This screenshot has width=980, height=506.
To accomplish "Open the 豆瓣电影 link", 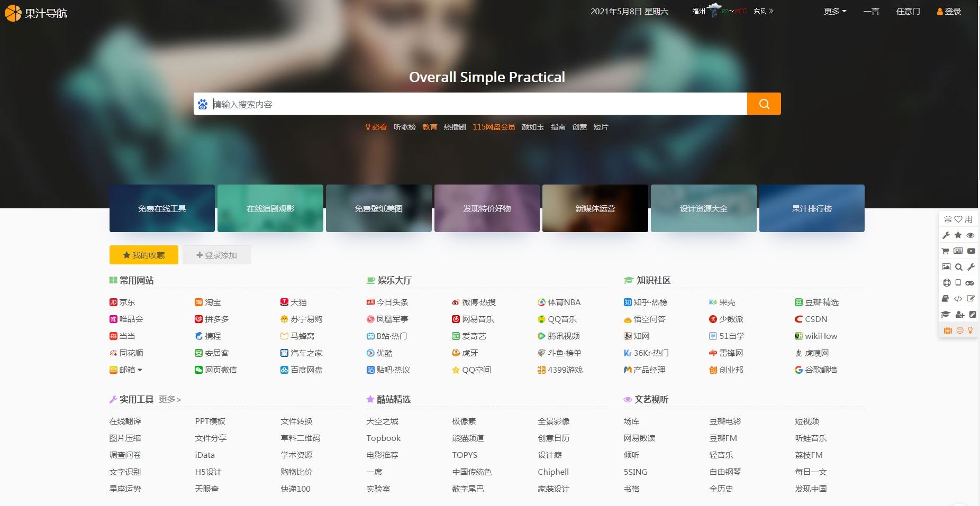I will [x=725, y=421].
